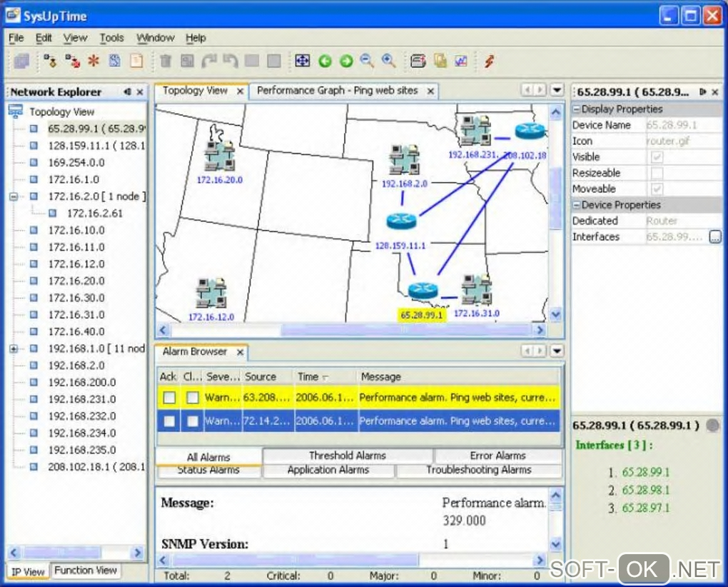Click the zoom in magnifier icon
This screenshot has height=587, width=728.
(x=388, y=61)
